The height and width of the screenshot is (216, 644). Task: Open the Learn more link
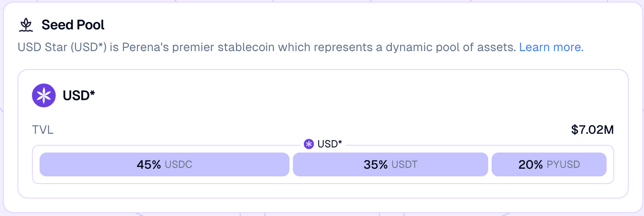551,47
